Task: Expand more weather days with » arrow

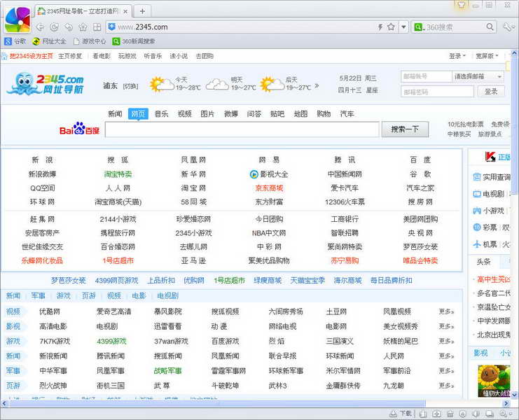Action: point(317,86)
